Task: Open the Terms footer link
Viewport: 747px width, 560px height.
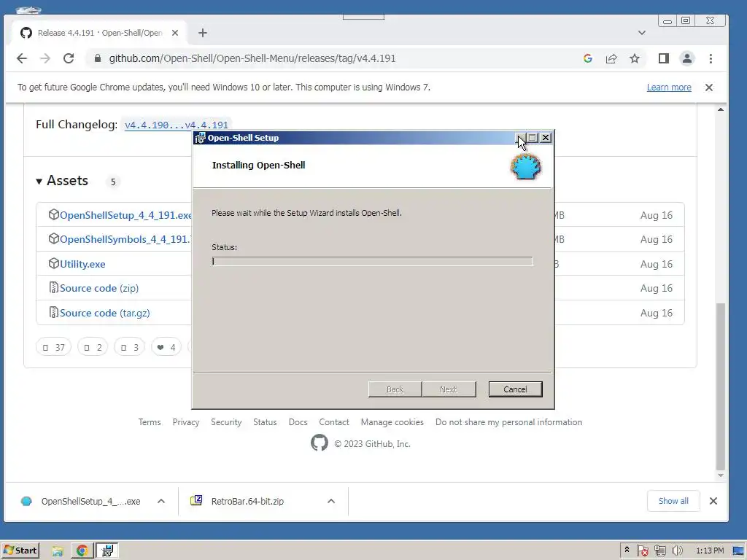Action: 150,422
